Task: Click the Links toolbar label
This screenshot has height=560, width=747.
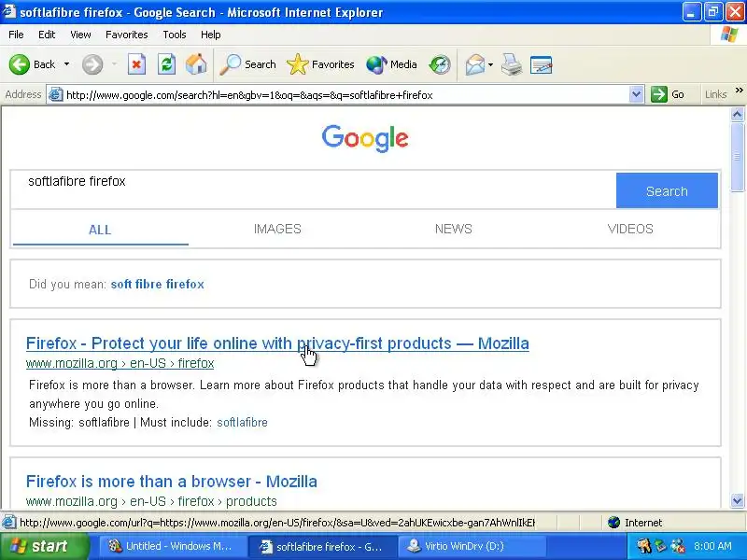Action: pyautogui.click(x=716, y=94)
